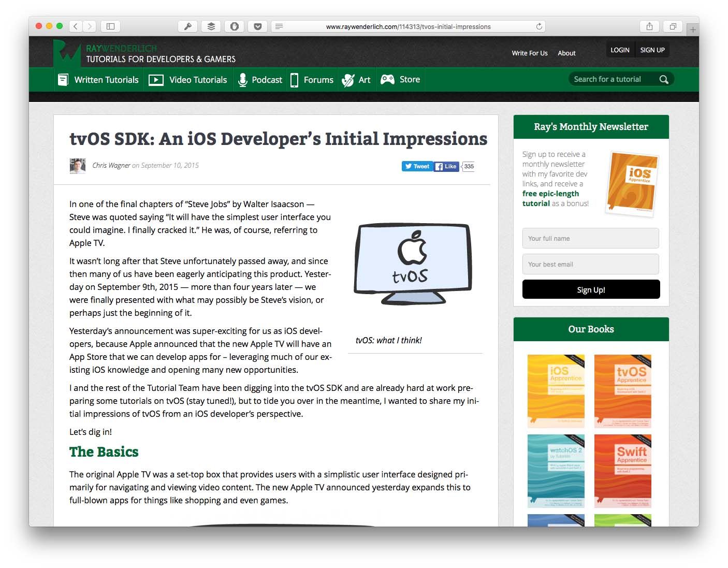Click the Sign Up! newsletter button

[x=591, y=289]
